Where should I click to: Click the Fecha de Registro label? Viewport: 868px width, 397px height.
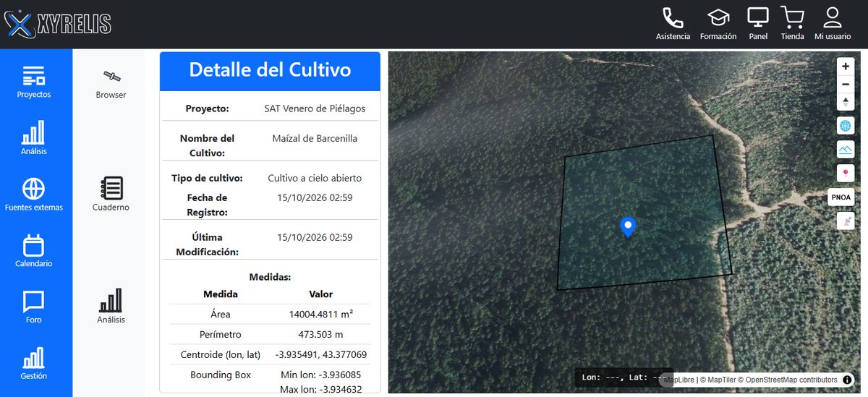(x=207, y=205)
